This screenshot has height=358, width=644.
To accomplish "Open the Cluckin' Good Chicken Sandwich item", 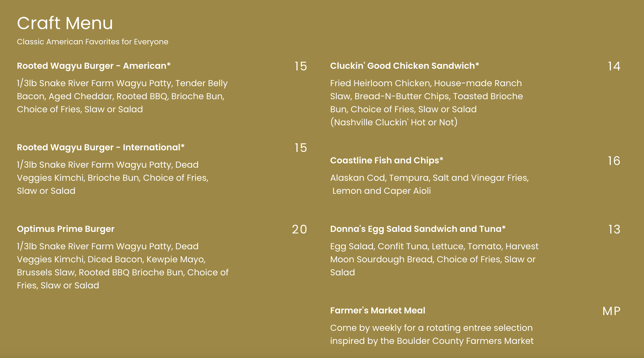I will click(x=404, y=66).
